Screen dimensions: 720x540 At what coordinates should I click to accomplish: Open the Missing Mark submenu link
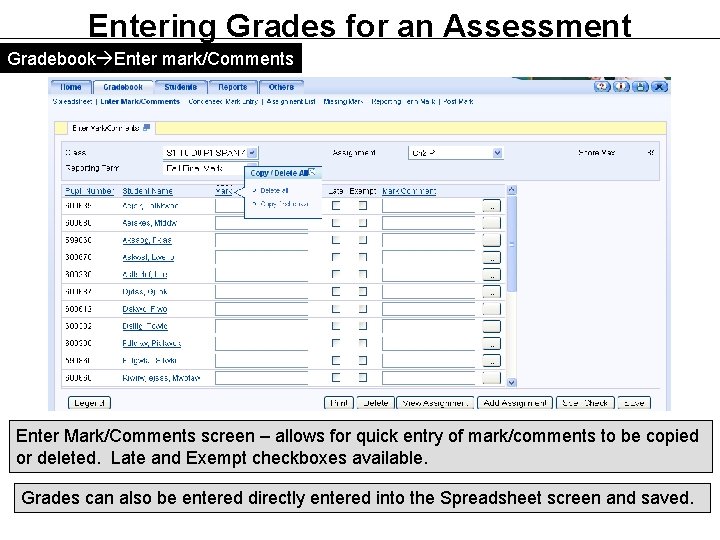coord(343,101)
